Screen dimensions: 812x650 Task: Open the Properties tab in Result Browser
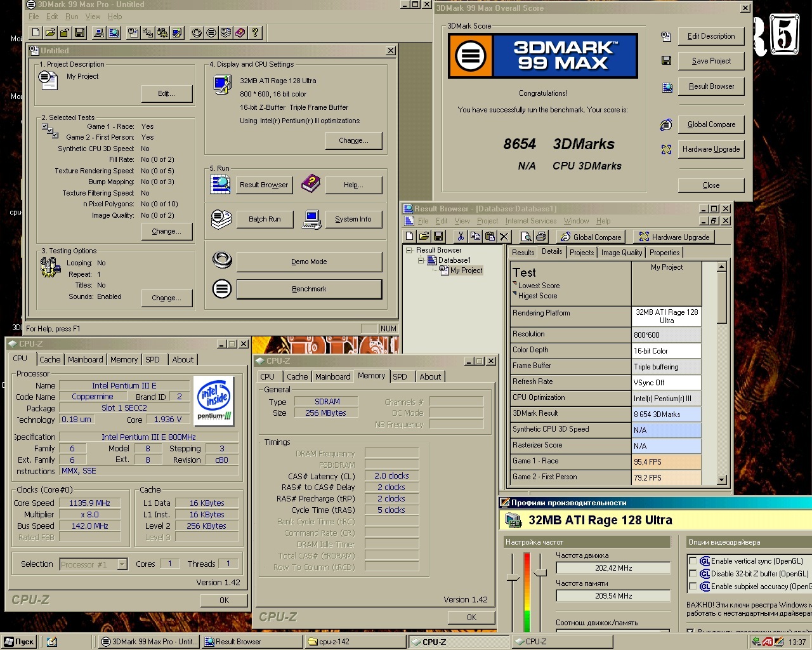click(x=664, y=253)
